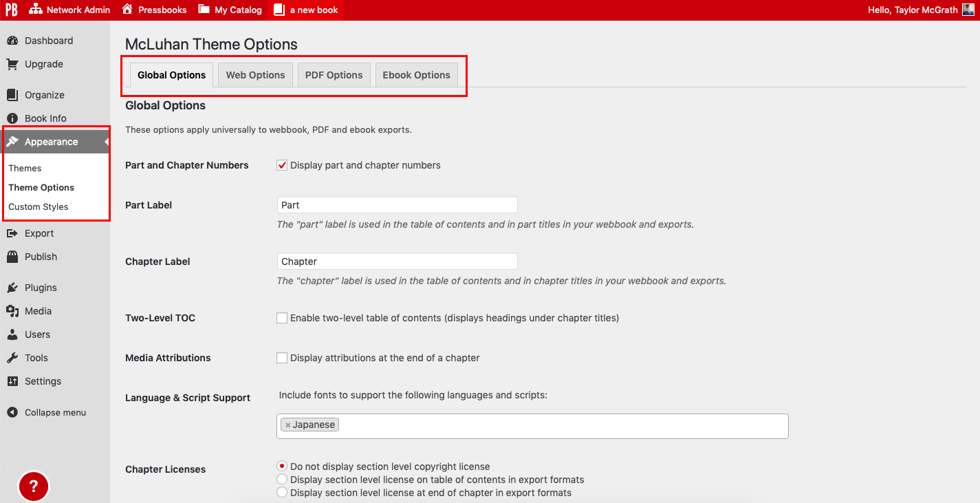
Task: Click the Appearance paintbrush icon
Action: coord(12,142)
